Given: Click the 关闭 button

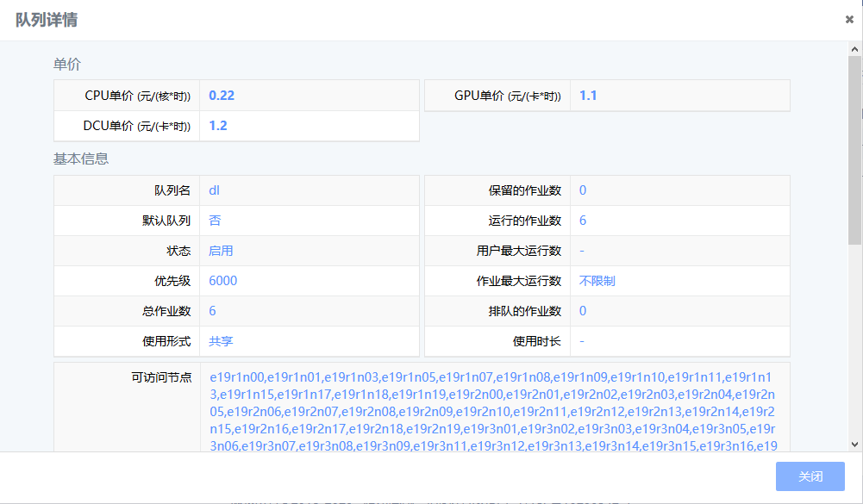Looking at the screenshot, I should tap(810, 476).
